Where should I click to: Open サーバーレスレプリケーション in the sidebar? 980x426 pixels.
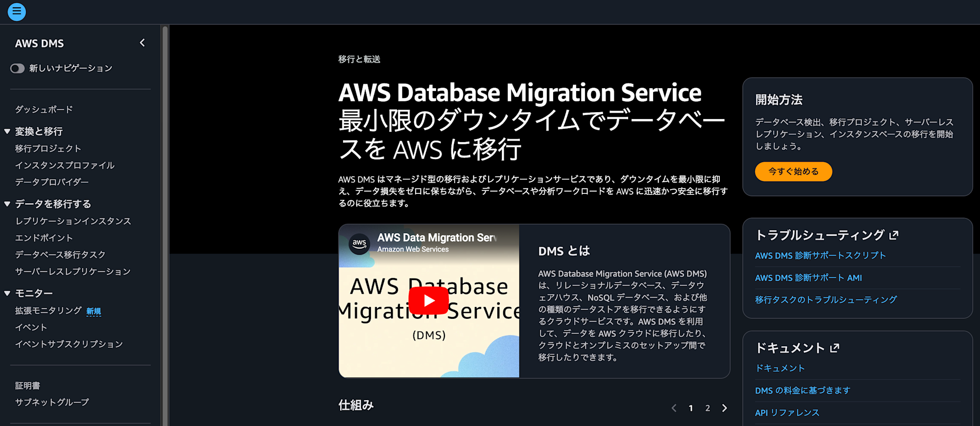tap(73, 271)
